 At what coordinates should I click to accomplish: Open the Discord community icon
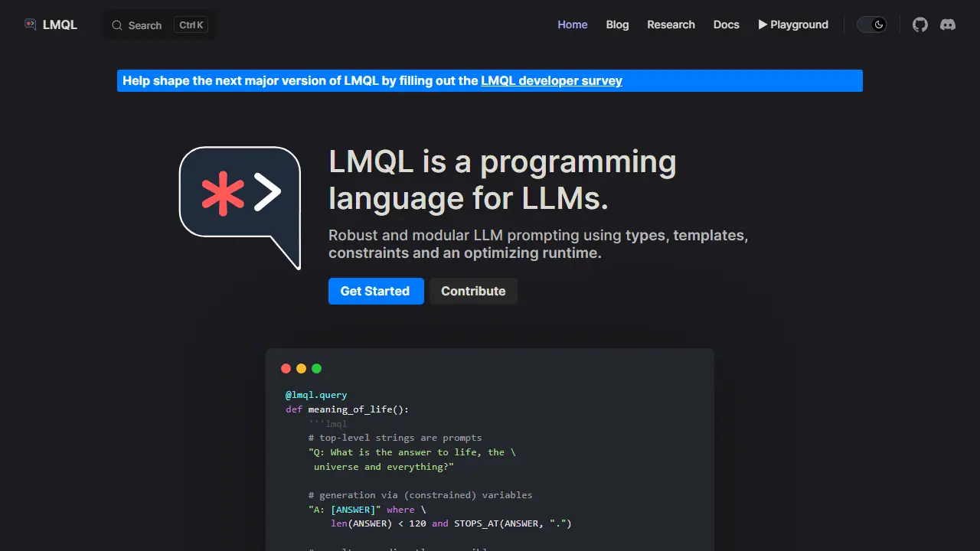click(x=948, y=24)
